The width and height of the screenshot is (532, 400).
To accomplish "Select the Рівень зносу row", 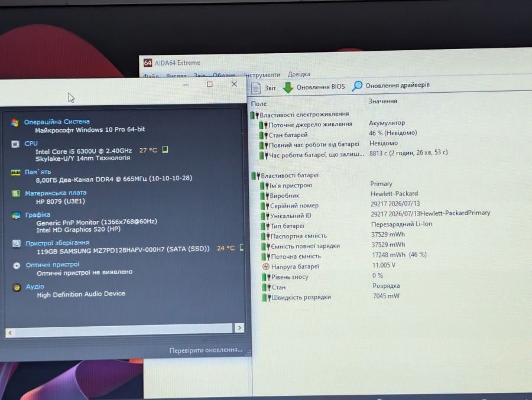I will pos(286,277).
